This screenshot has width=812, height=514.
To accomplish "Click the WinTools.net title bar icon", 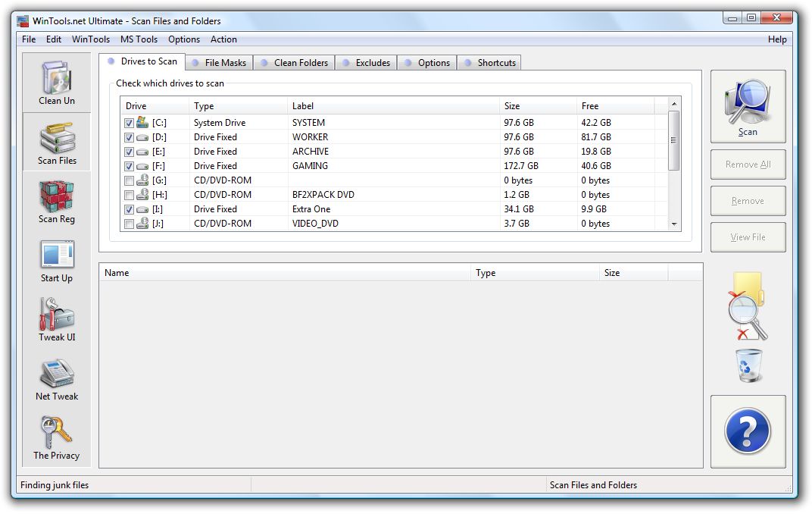I will click(22, 21).
